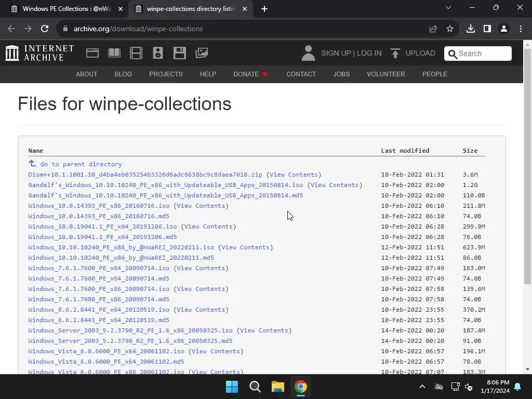Click SIGN UP link
Screen dimensions: 532x399
click(336, 54)
